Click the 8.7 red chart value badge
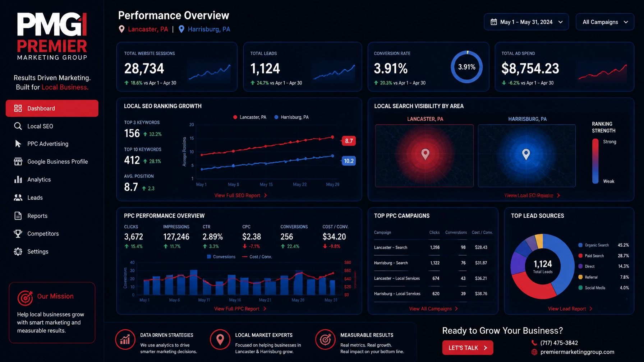The width and height of the screenshot is (644, 362). point(349,141)
